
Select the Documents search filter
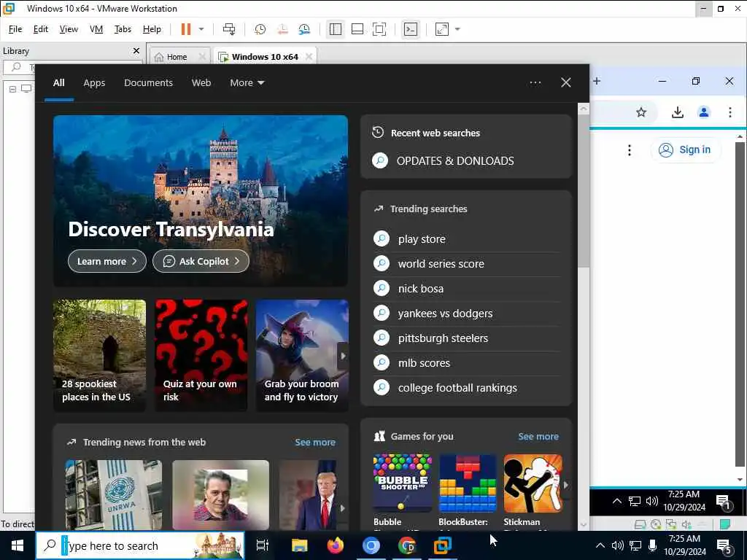[148, 83]
